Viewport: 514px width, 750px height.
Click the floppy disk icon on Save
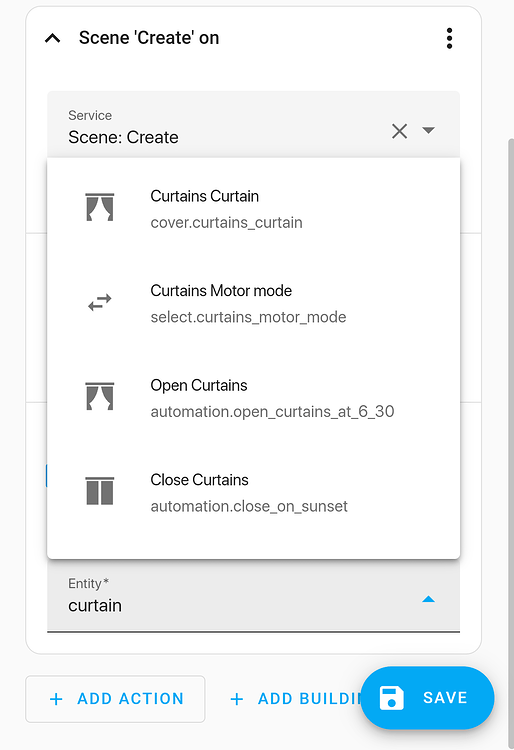(392, 698)
